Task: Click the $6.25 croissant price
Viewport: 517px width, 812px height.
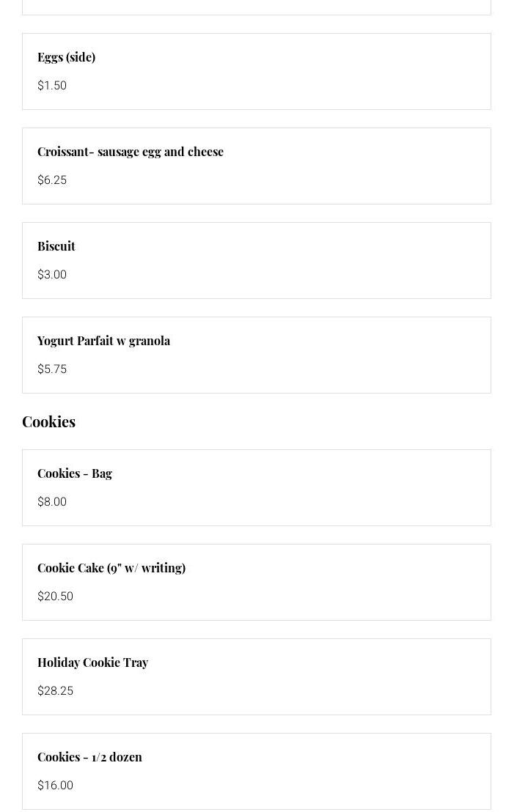Action: tap(52, 180)
